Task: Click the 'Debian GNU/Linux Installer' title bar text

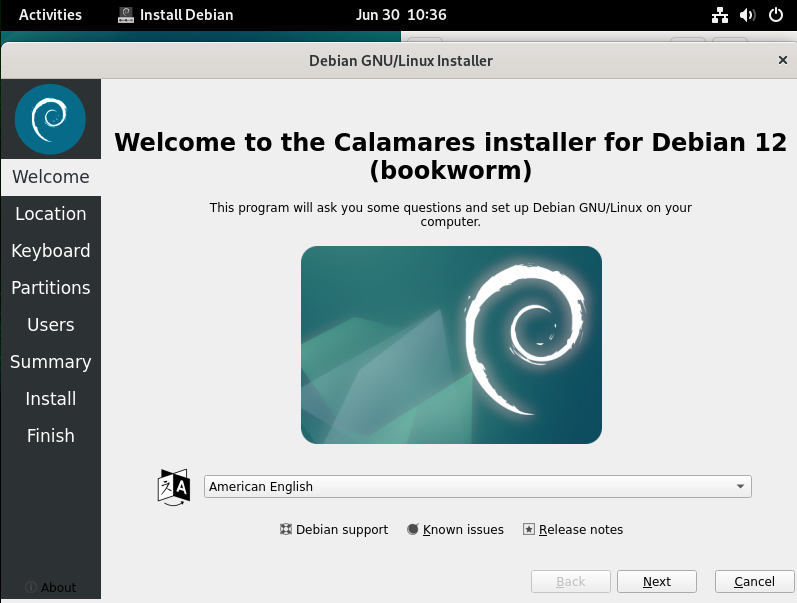Action: pyautogui.click(x=401, y=61)
